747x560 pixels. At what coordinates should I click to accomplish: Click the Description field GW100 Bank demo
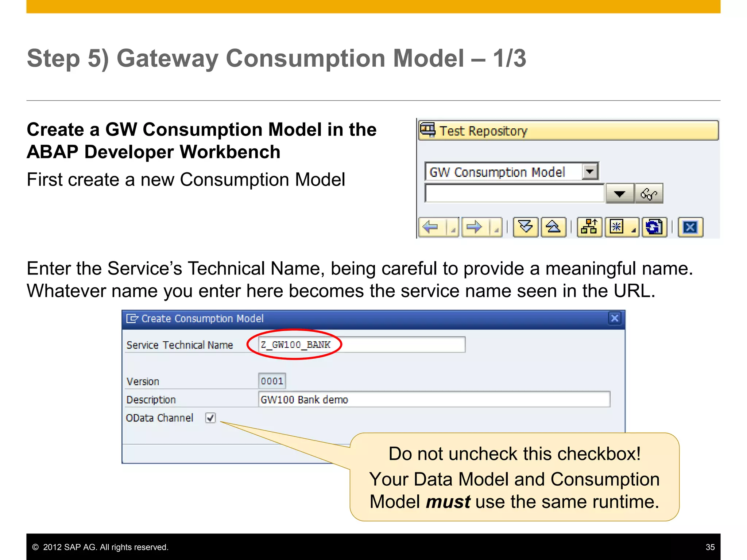[434, 399]
